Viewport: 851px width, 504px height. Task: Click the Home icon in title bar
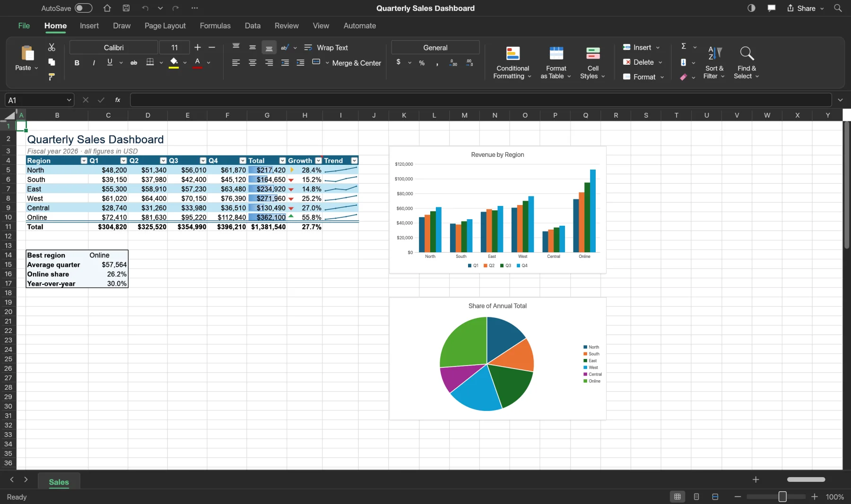pyautogui.click(x=107, y=8)
